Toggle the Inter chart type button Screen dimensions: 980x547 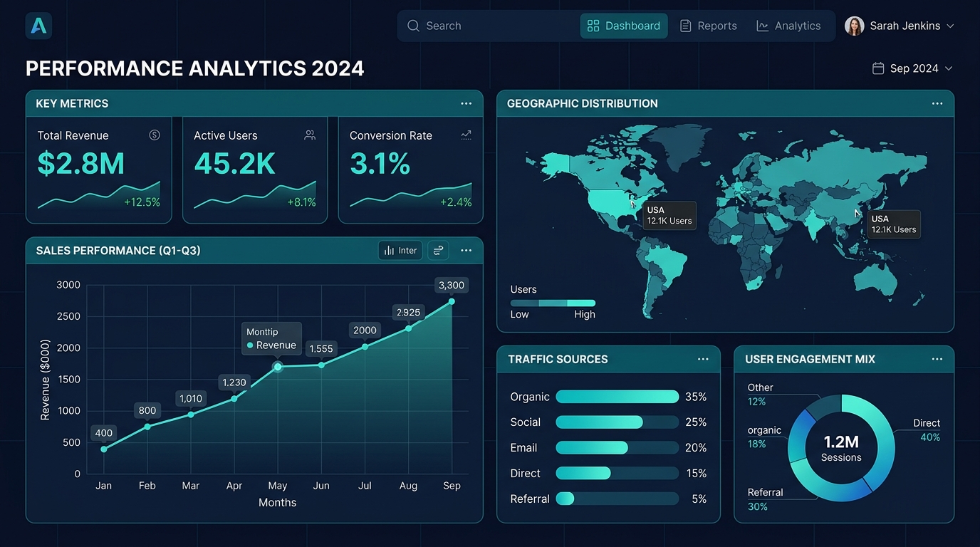(x=400, y=251)
